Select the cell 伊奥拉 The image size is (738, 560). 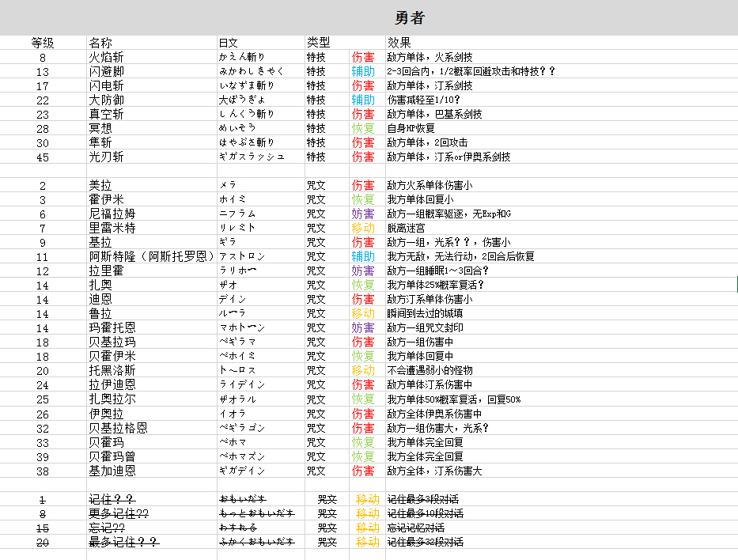(106, 414)
